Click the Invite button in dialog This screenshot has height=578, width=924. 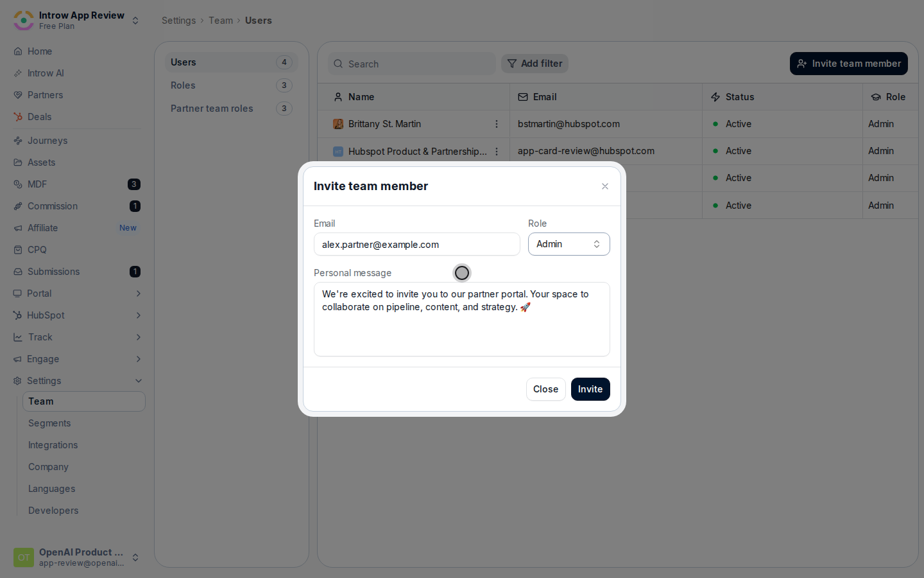point(590,389)
